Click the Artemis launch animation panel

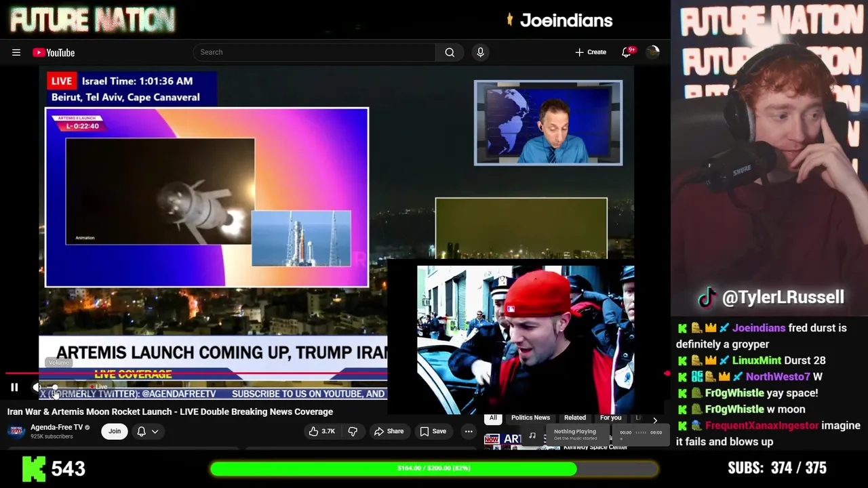[x=160, y=191]
